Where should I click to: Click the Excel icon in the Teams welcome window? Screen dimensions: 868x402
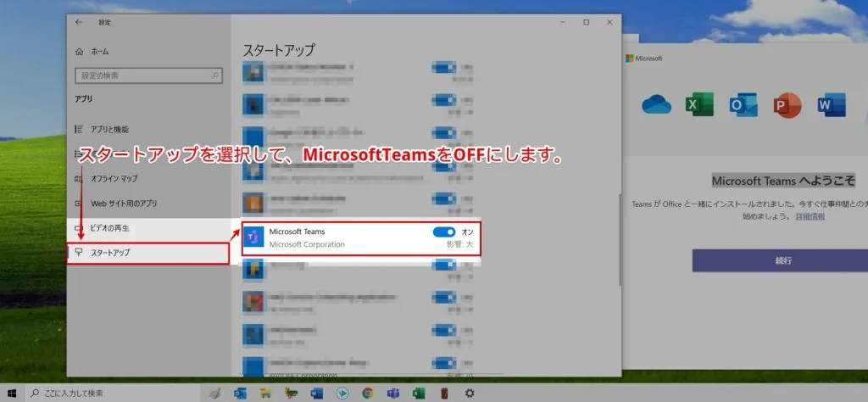pos(699,104)
